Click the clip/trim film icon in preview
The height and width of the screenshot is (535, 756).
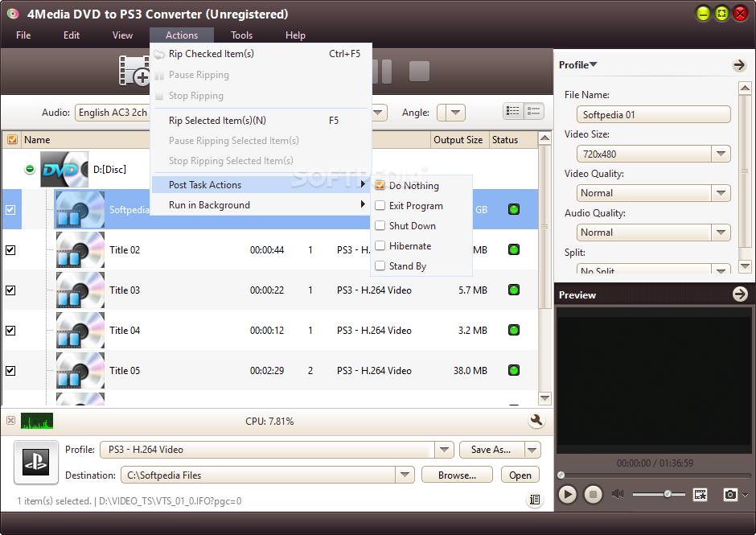point(700,495)
